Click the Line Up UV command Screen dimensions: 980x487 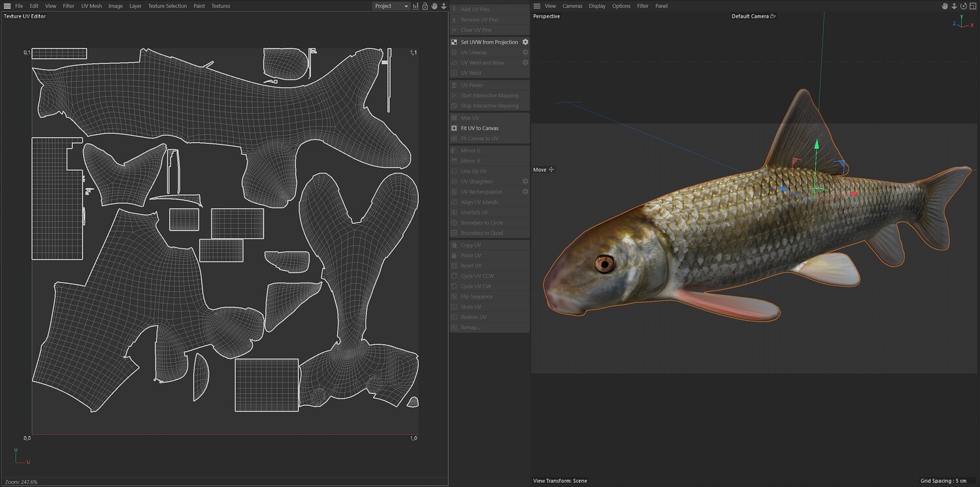(x=489, y=171)
